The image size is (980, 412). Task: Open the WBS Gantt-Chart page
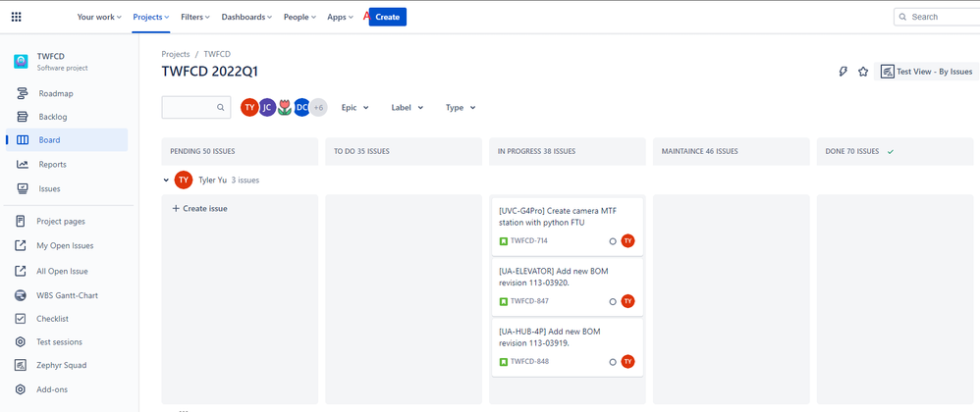(67, 295)
